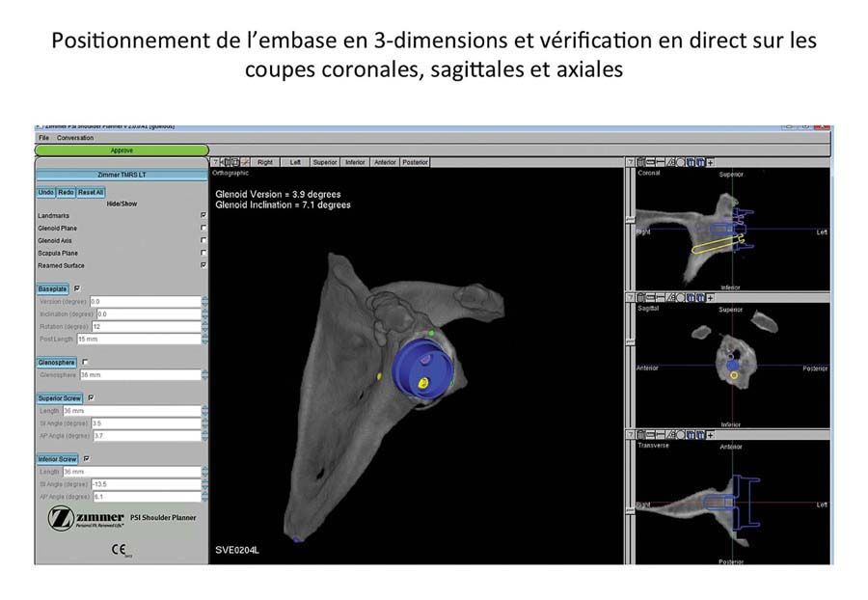868x600 pixels.
Task: Switch to the Superior view orientation
Action: coord(326,162)
